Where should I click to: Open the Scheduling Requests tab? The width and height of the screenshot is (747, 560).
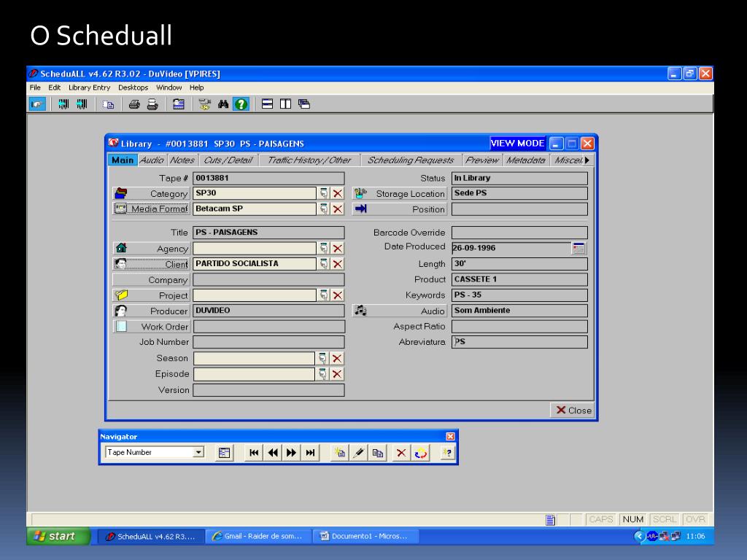411,160
